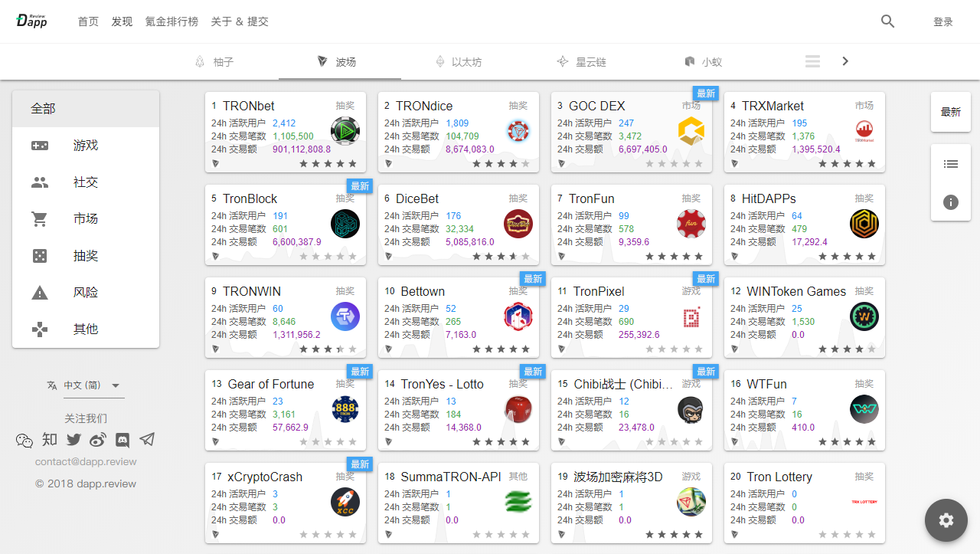Click TRXMarket's 24h volume 1,395,520.4
980x554 pixels.
click(x=816, y=149)
